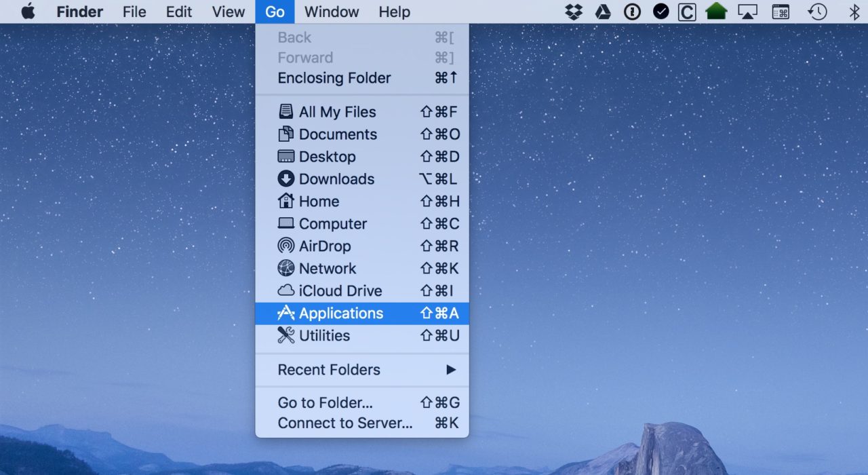Click the ⌘↑ shortcut beside Enclosing Folder
This screenshot has height=475, width=868.
pos(447,78)
